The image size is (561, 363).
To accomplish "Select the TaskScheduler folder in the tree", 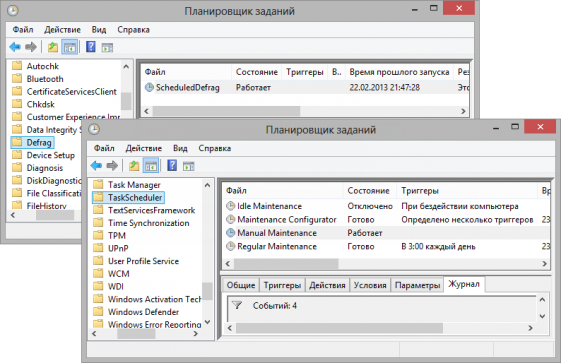I will [128, 197].
